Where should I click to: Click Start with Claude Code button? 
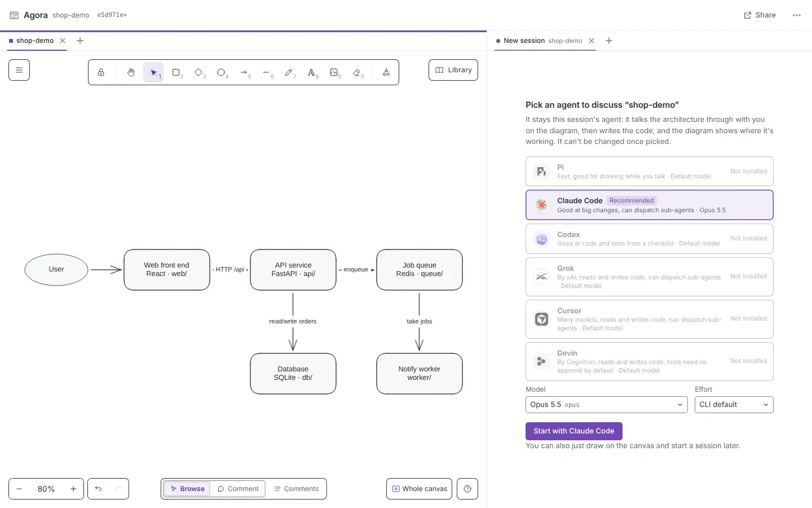[573, 431]
